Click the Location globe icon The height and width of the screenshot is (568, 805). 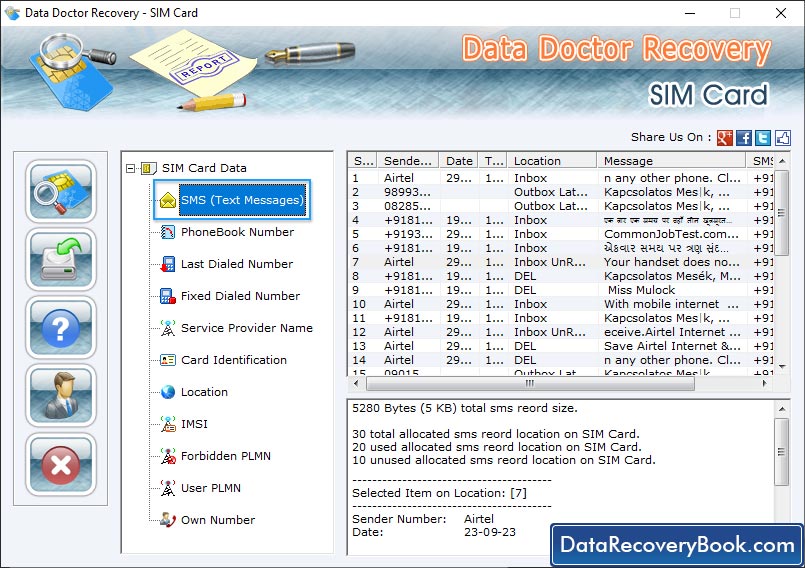pyautogui.click(x=168, y=392)
